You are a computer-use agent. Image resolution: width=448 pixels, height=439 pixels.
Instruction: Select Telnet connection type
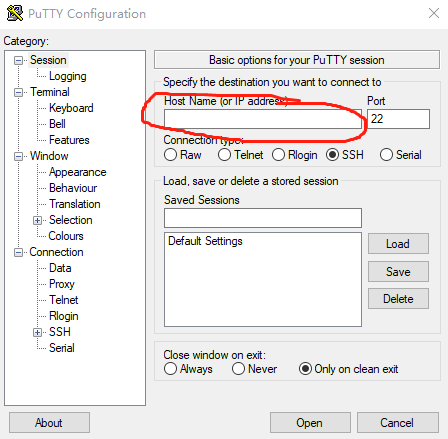pos(224,155)
